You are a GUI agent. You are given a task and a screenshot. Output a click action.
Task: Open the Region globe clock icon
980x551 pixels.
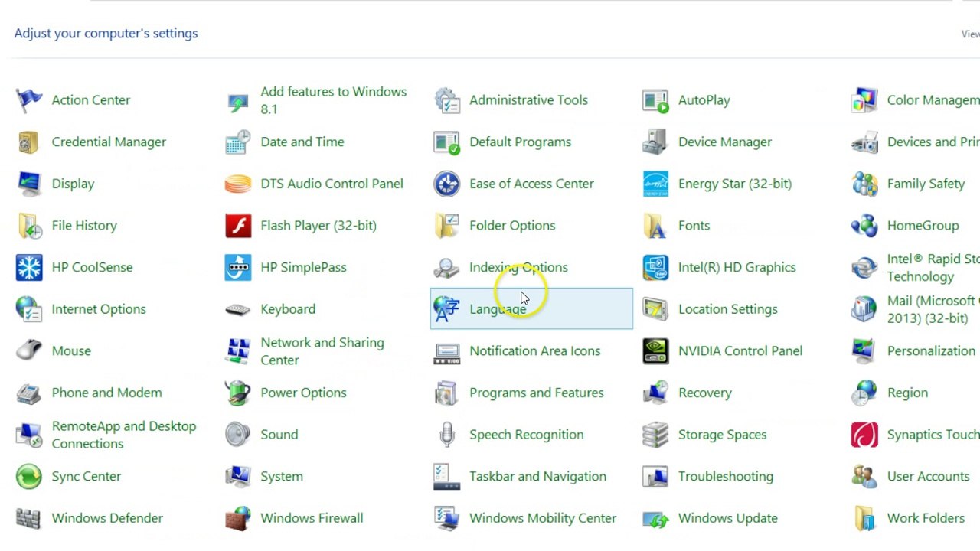[865, 393]
